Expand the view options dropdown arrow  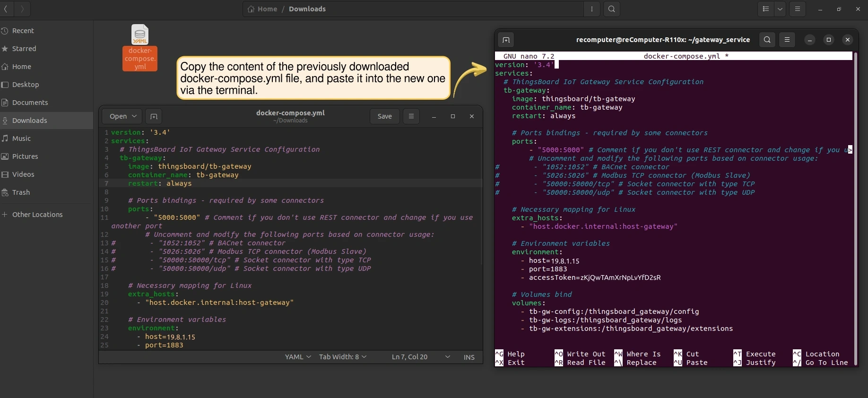point(780,9)
